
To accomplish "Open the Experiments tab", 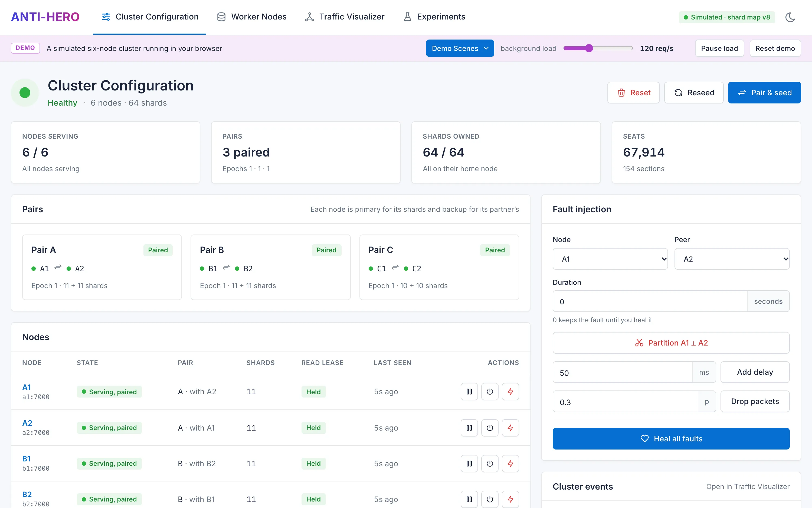I will point(434,17).
